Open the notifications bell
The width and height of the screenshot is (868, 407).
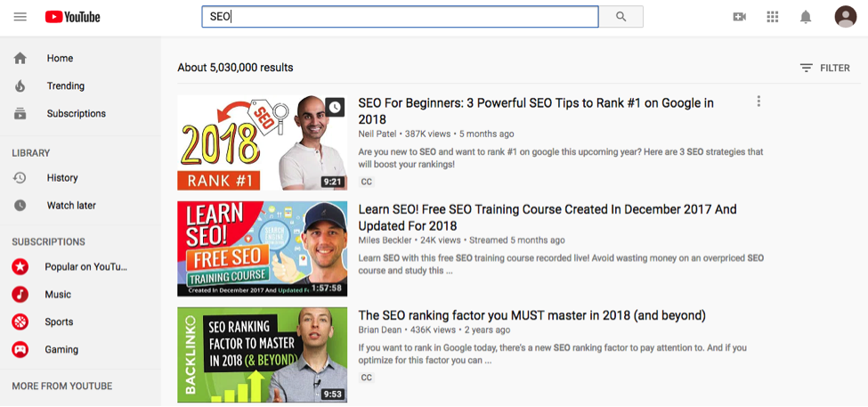coord(806,17)
